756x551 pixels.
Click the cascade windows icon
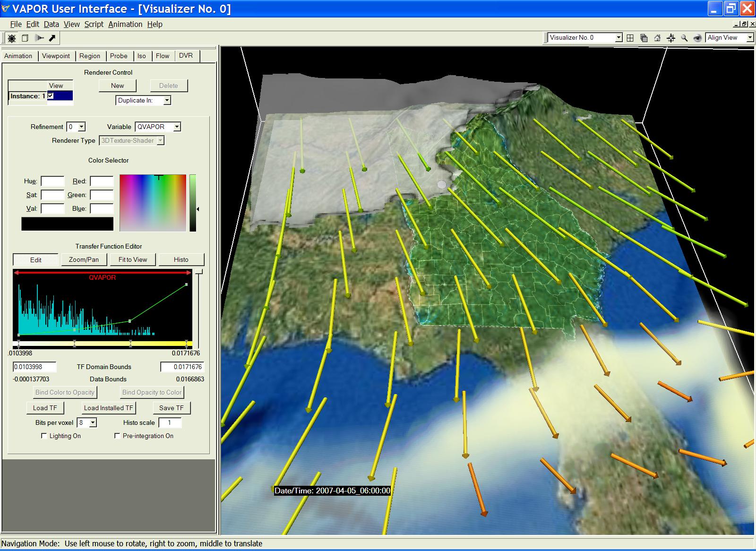(x=644, y=38)
